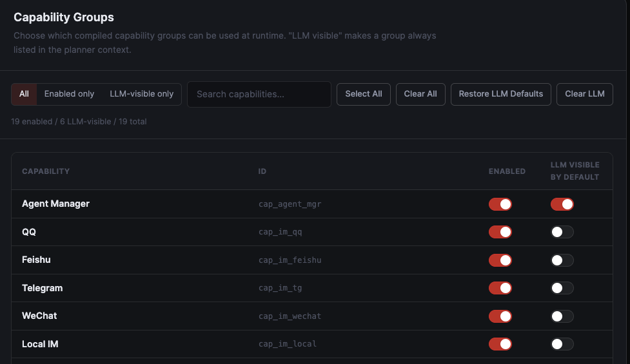The image size is (630, 364).
Task: Click the cap_im_tg ID cell
Action: (x=280, y=288)
